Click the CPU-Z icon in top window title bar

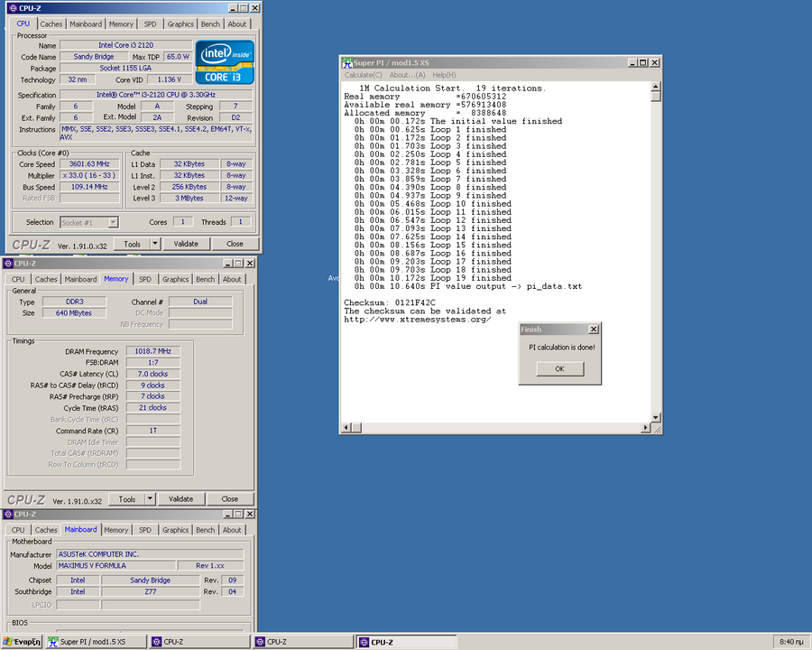click(x=13, y=8)
